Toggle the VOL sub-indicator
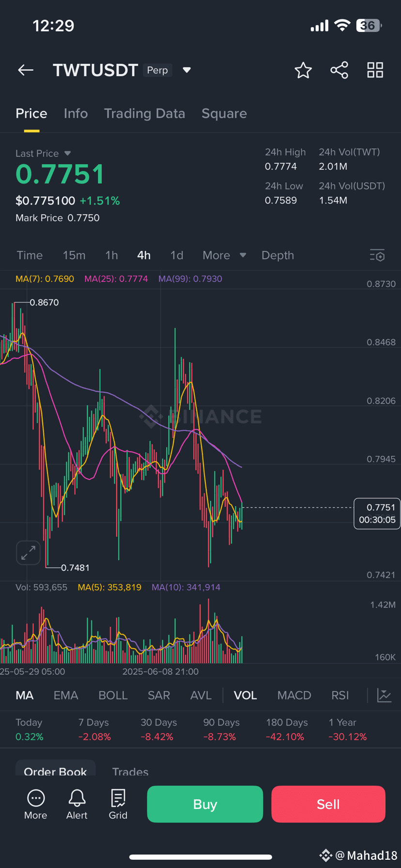The height and width of the screenshot is (868, 401). (x=246, y=696)
